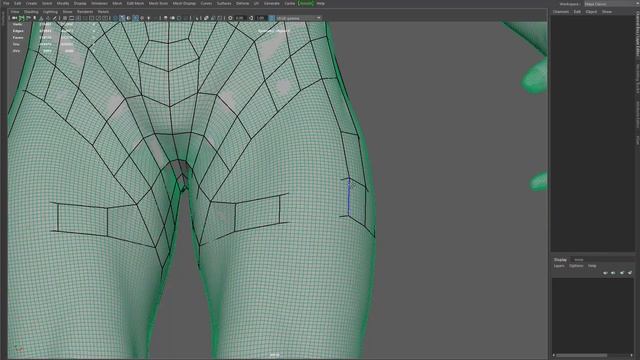The image size is (640, 360).
Task: Open the Help menu in Layer Editor
Action: (592, 266)
